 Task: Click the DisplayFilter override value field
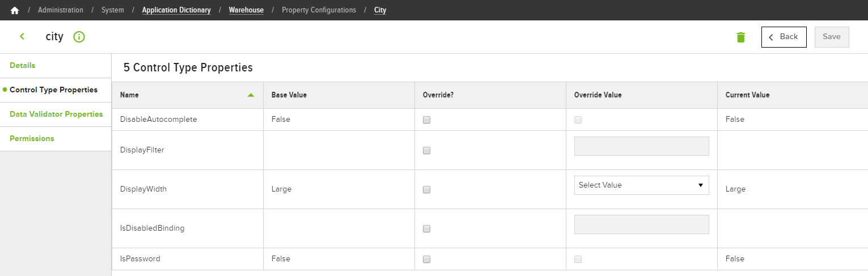coord(641,146)
